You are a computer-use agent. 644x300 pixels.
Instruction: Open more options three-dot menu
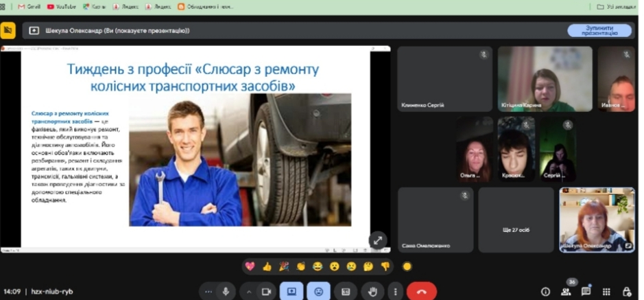(395, 291)
